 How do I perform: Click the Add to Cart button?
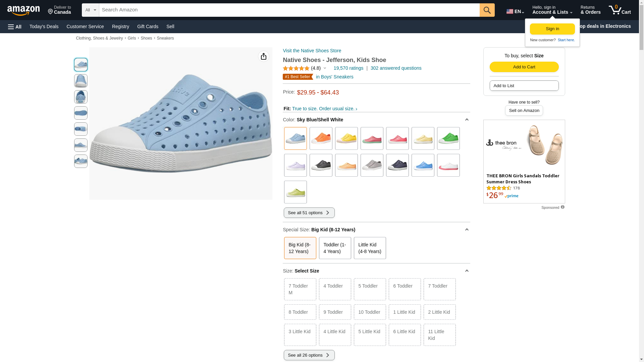click(524, 67)
